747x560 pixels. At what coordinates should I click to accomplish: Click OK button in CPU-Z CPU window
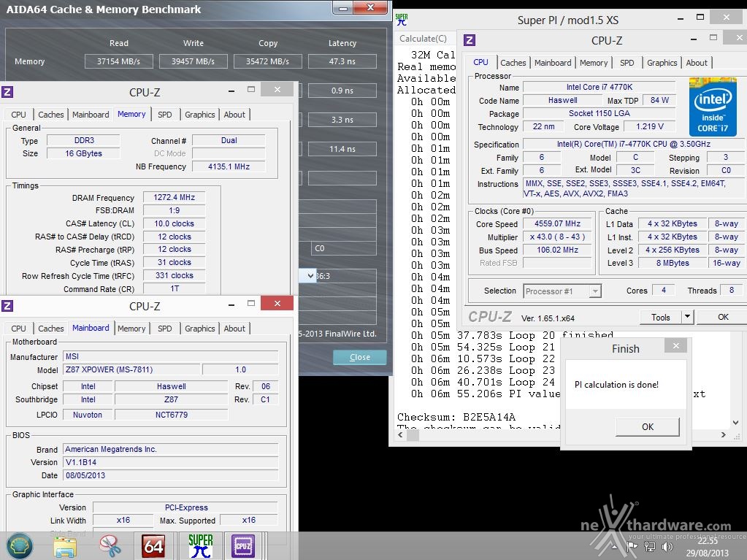coord(723,317)
